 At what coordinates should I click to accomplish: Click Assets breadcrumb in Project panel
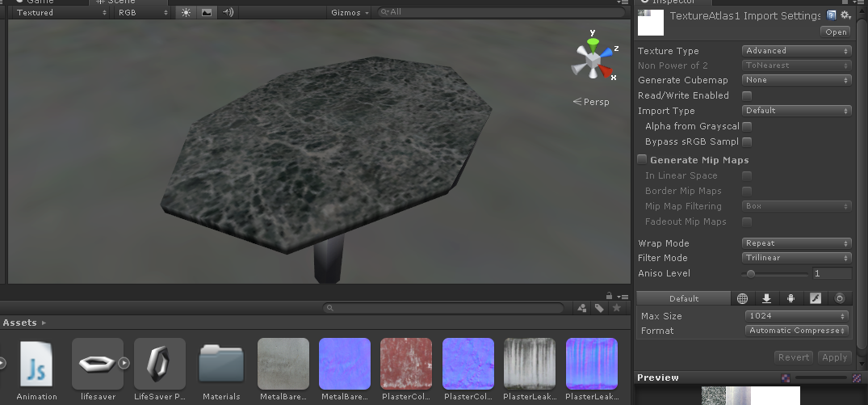click(x=20, y=323)
